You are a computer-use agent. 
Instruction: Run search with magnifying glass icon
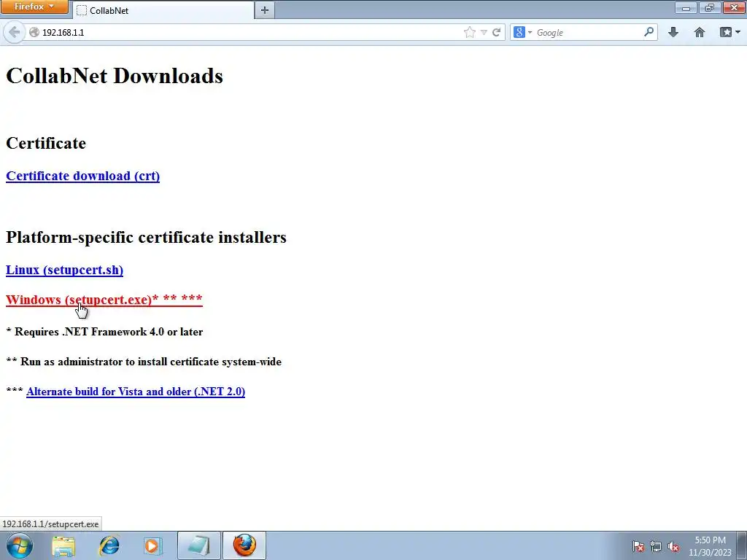pos(649,32)
